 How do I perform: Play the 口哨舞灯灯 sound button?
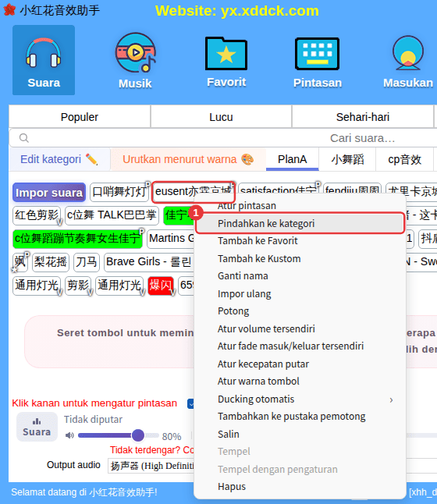[x=119, y=192]
